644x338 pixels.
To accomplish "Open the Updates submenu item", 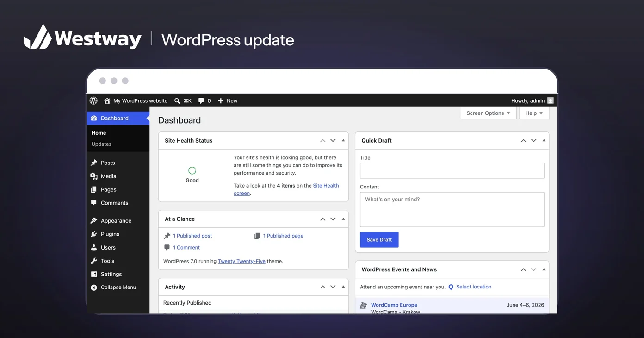I will click(101, 144).
